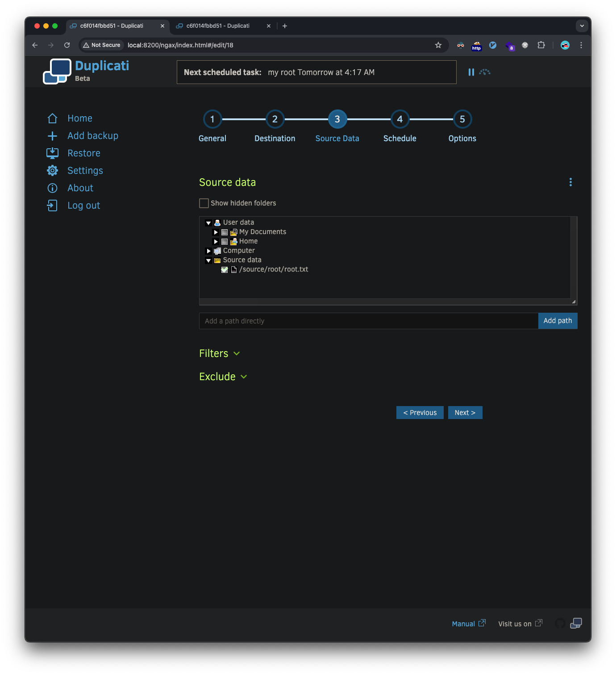The image size is (616, 675).
Task: Open the Manual link in the footer
Action: (463, 624)
